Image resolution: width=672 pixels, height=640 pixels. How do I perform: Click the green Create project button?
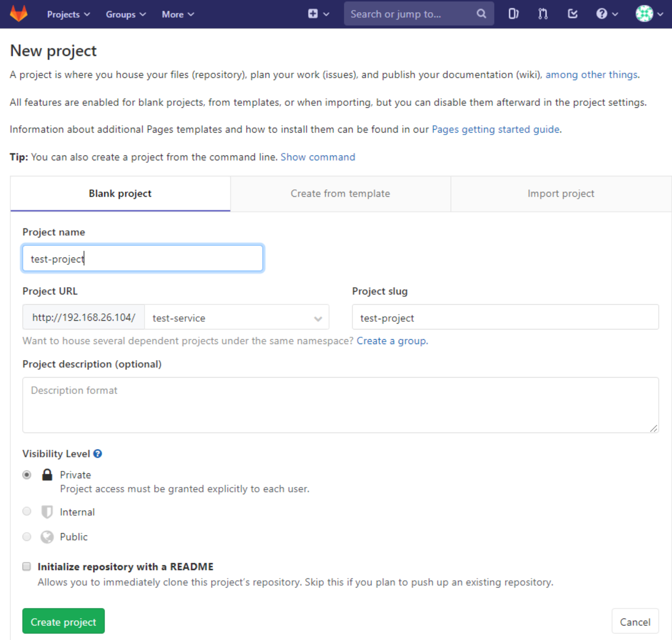coord(63,622)
